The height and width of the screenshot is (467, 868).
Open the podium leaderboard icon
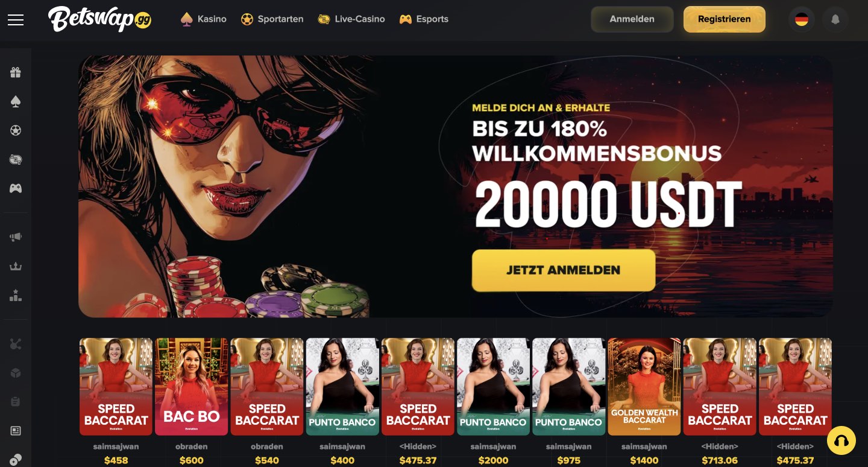coord(16,295)
